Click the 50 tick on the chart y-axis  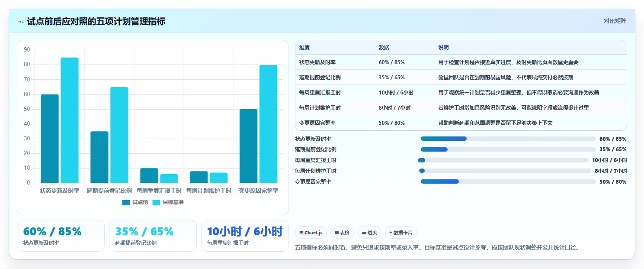(27, 109)
